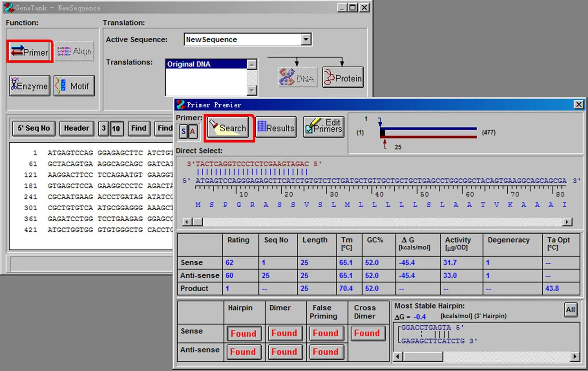This screenshot has width=588, height=371.
Task: Click the Align function button
Action: tap(74, 51)
